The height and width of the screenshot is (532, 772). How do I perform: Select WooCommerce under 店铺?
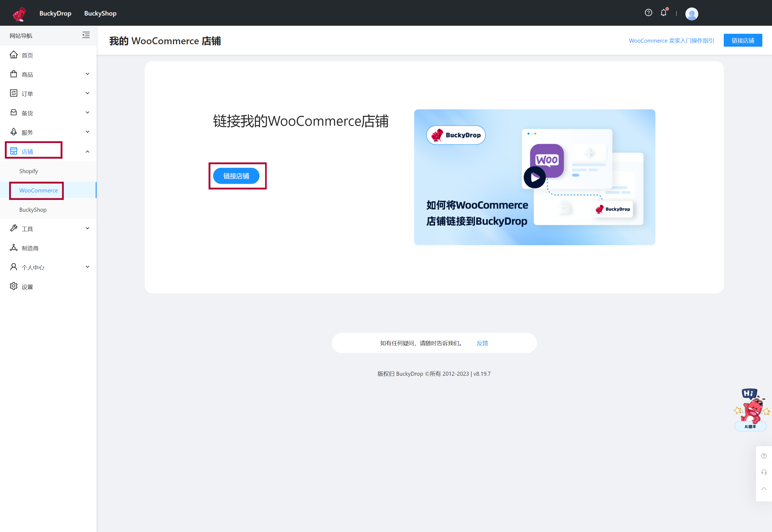[48, 190]
